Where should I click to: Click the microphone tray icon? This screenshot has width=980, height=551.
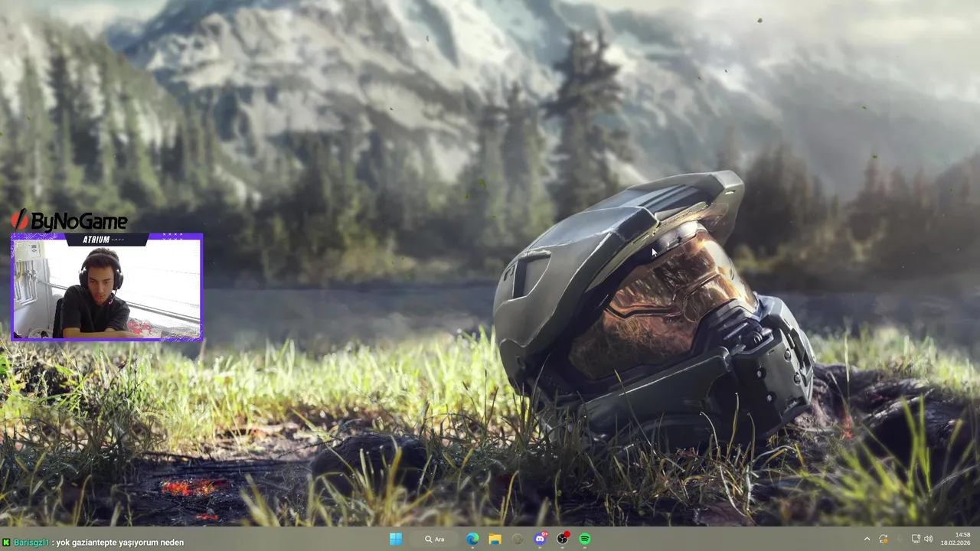(900, 539)
